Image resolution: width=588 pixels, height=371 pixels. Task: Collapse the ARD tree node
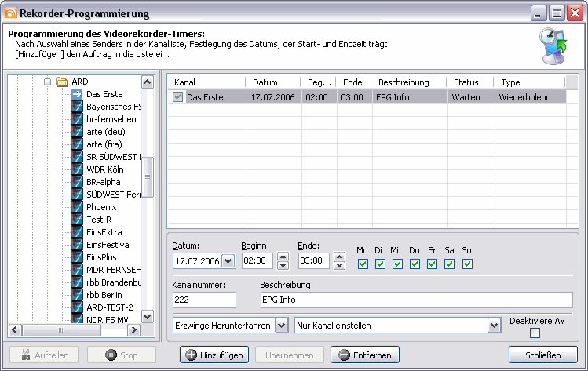[x=47, y=82]
